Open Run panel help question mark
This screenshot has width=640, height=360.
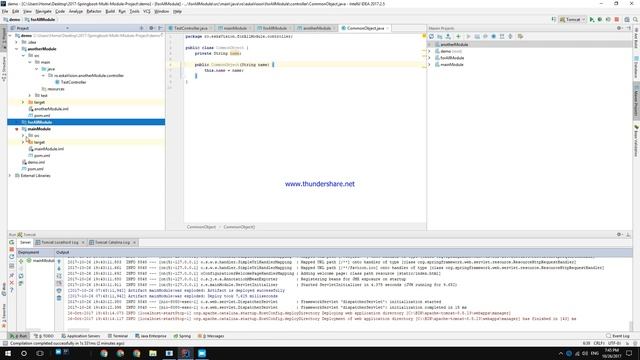(11, 290)
